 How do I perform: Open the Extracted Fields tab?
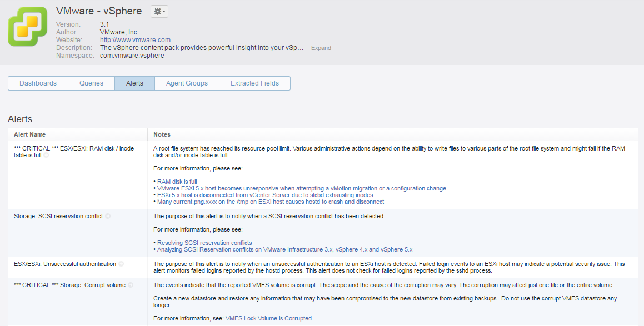(x=254, y=83)
